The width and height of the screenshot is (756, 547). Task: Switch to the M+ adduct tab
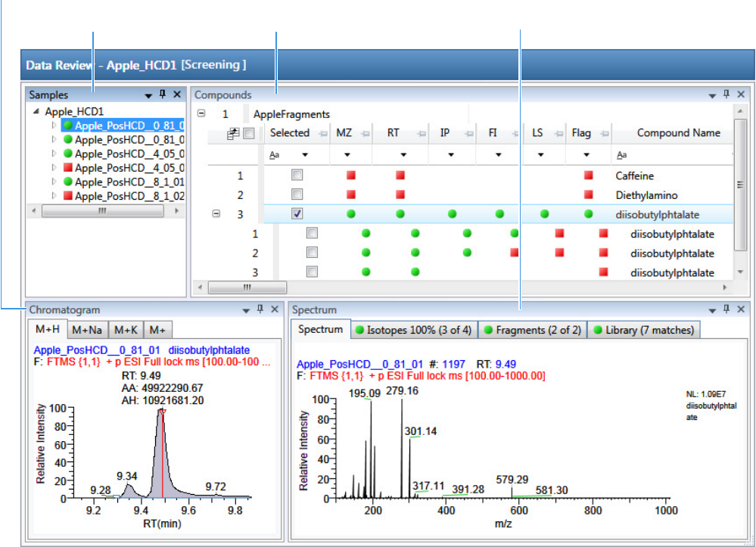[157, 330]
